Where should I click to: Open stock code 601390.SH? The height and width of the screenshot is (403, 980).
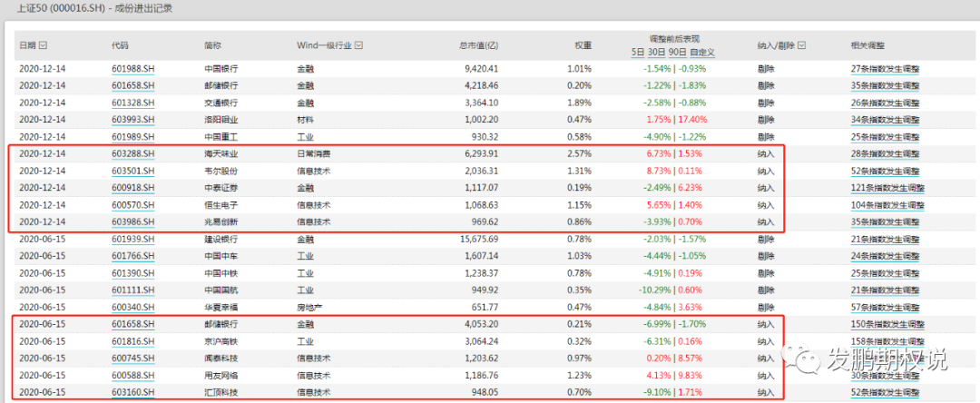click(132, 273)
